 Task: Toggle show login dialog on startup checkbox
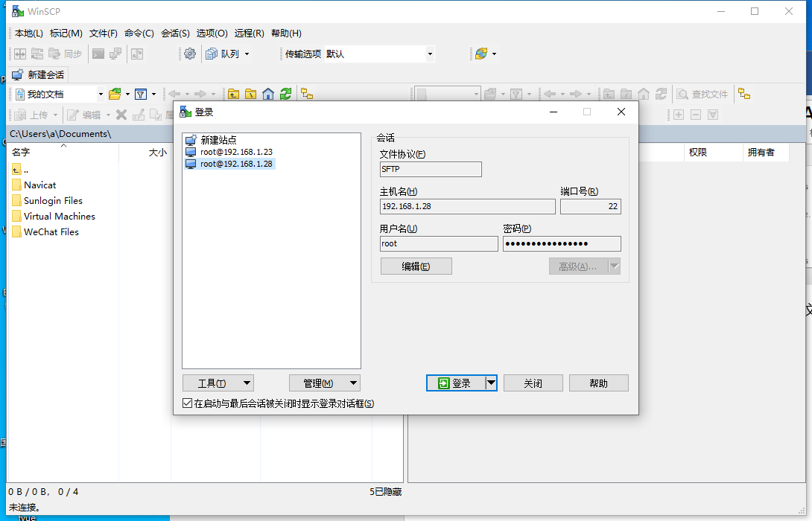(188, 403)
